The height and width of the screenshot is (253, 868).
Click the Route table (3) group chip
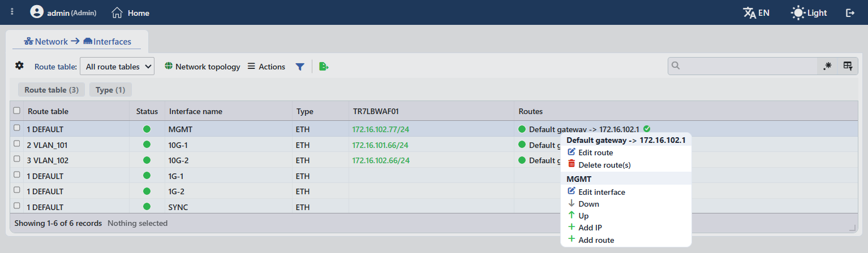pyautogui.click(x=51, y=90)
